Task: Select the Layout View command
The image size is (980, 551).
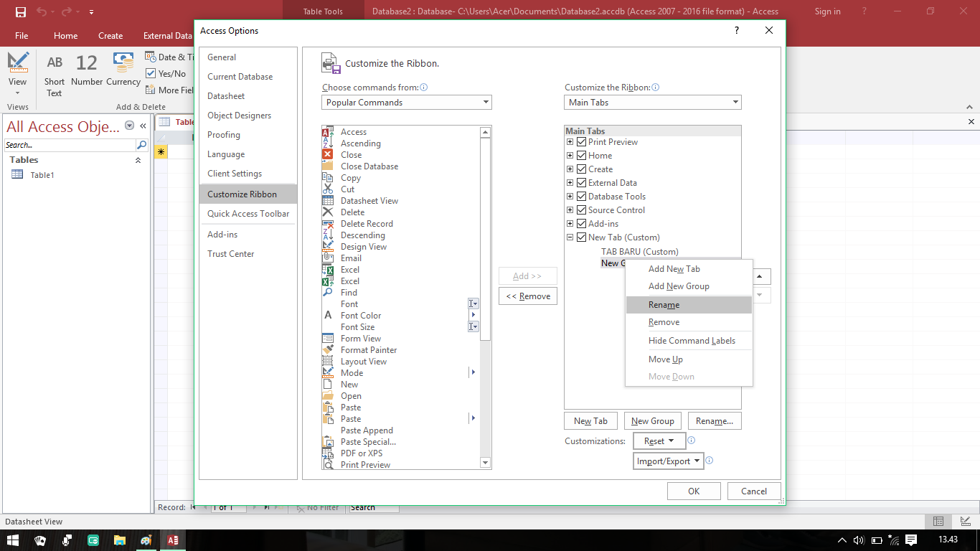Action: [x=363, y=362]
